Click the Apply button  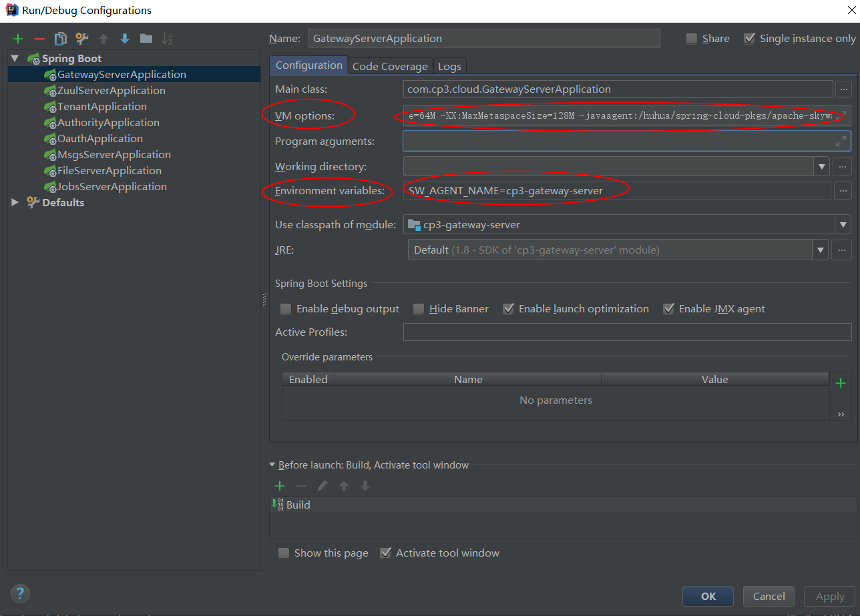pyautogui.click(x=830, y=597)
